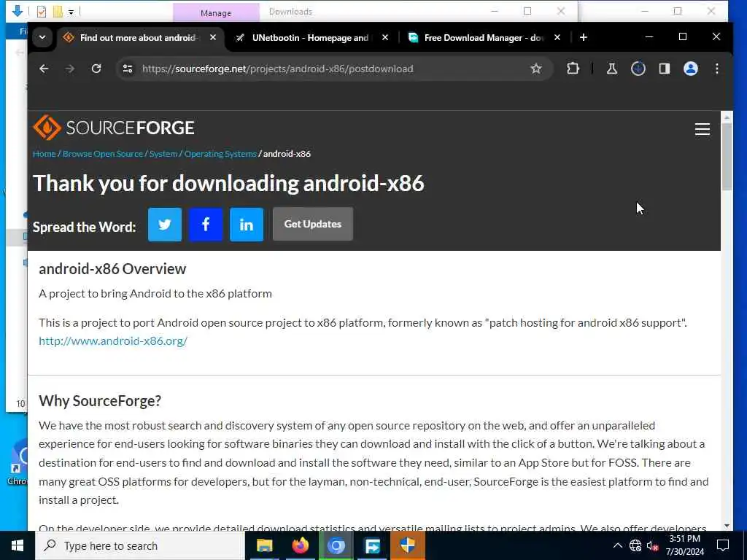Open Windows Start menu
The image size is (747, 560).
pos(18,545)
